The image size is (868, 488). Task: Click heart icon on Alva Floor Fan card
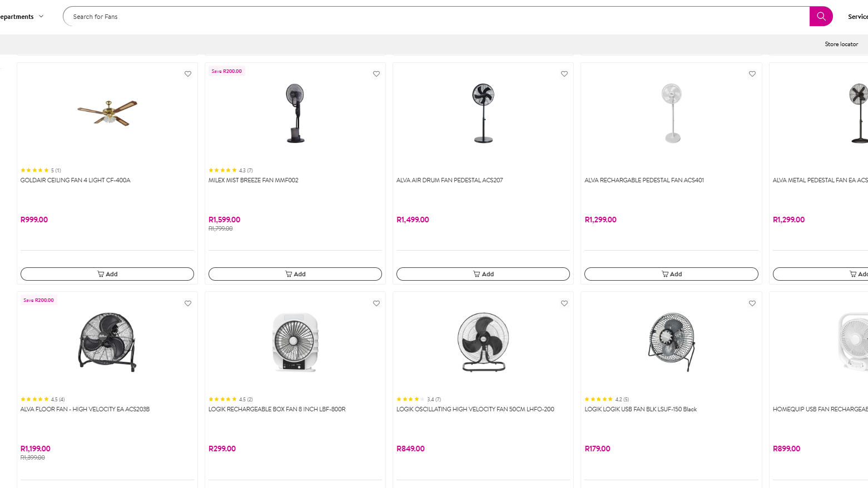(188, 303)
